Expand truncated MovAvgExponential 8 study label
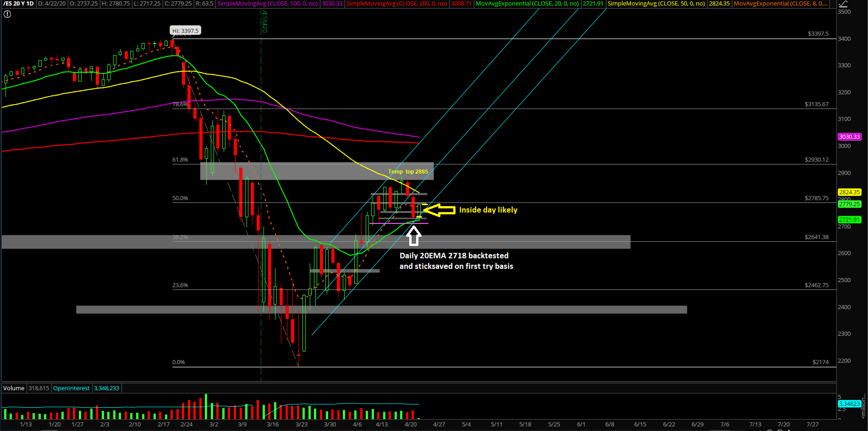Image resolution: width=868 pixels, height=431 pixels. (x=780, y=4)
